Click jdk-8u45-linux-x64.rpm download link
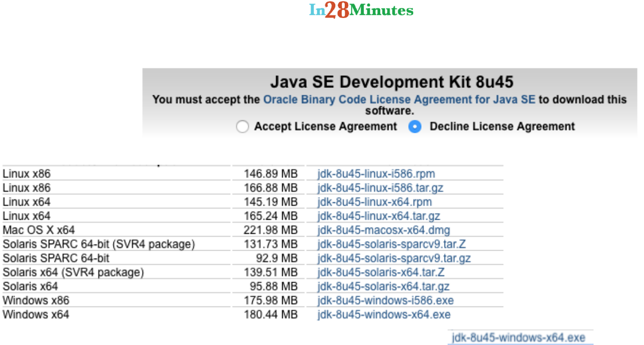 375,202
